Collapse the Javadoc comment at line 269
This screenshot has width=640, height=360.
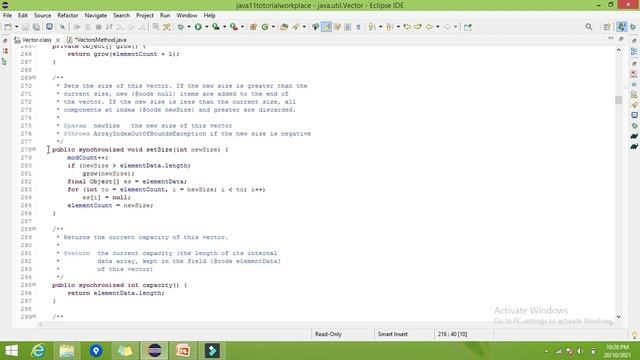coord(35,78)
